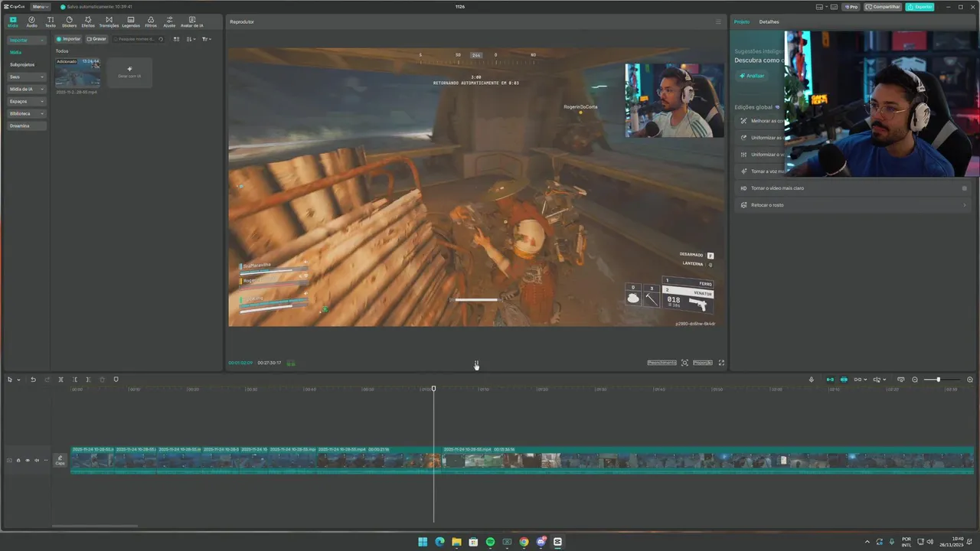The height and width of the screenshot is (551, 980).
Task: Open the media sort dropdown
Action: (191, 39)
